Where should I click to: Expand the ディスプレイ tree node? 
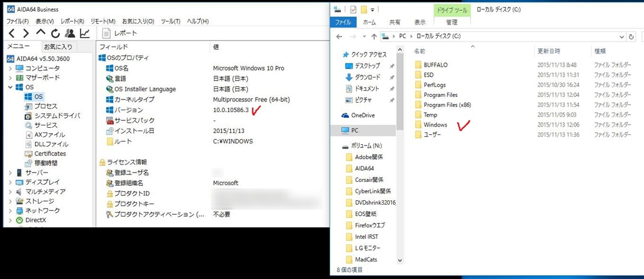[x=10, y=182]
